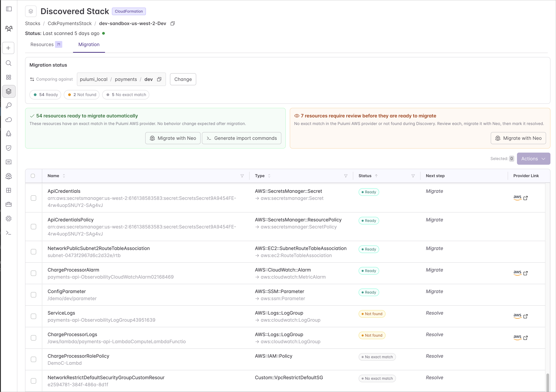Select the ChargeProcessorLogs row checkbox
This screenshot has height=392, width=556.
pyautogui.click(x=34, y=338)
